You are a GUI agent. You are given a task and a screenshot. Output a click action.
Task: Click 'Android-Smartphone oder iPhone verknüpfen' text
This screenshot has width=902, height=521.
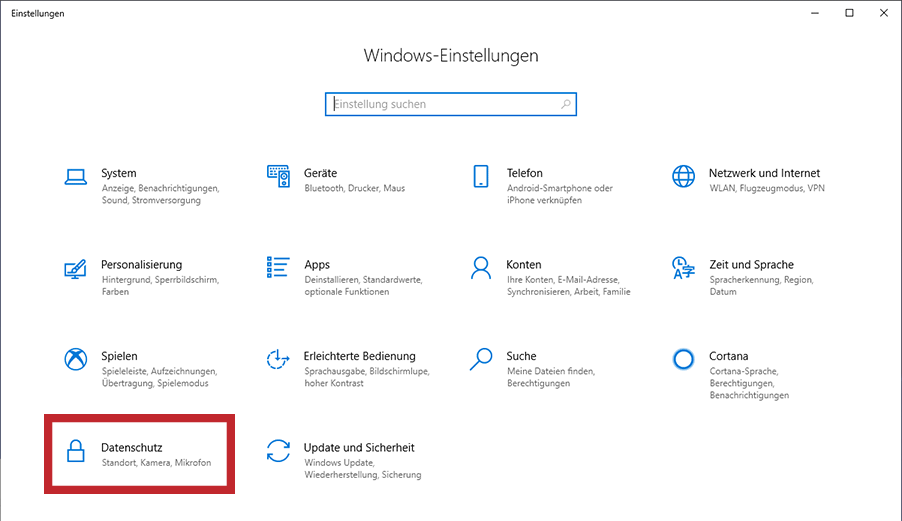click(560, 194)
